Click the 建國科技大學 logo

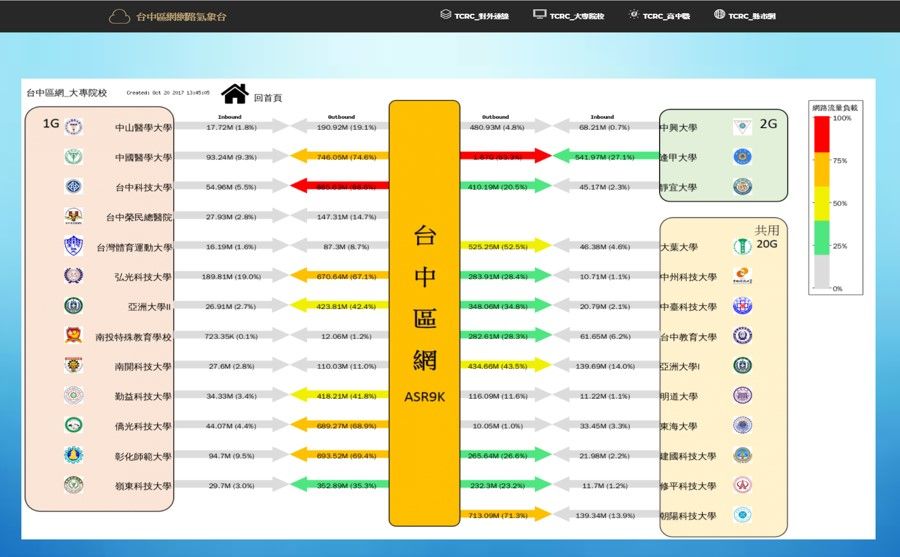[742, 455]
